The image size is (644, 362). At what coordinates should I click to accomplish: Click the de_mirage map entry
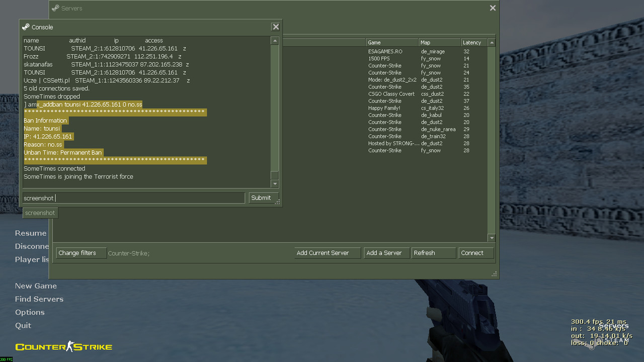(433, 51)
